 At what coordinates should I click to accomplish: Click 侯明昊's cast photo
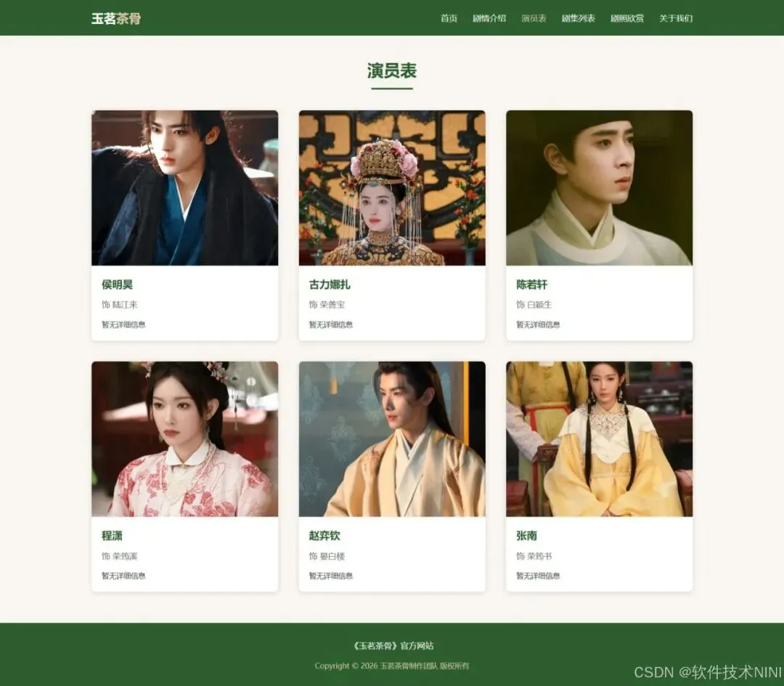(x=185, y=188)
